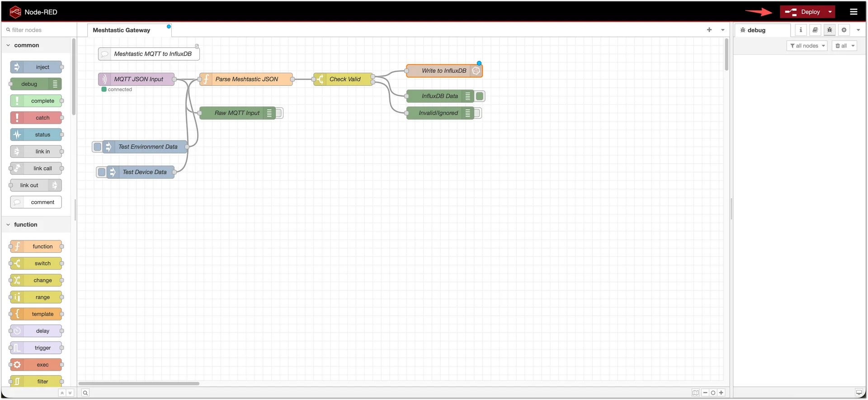868x400 pixels.
Task: Select the change palette node
Action: (36, 280)
